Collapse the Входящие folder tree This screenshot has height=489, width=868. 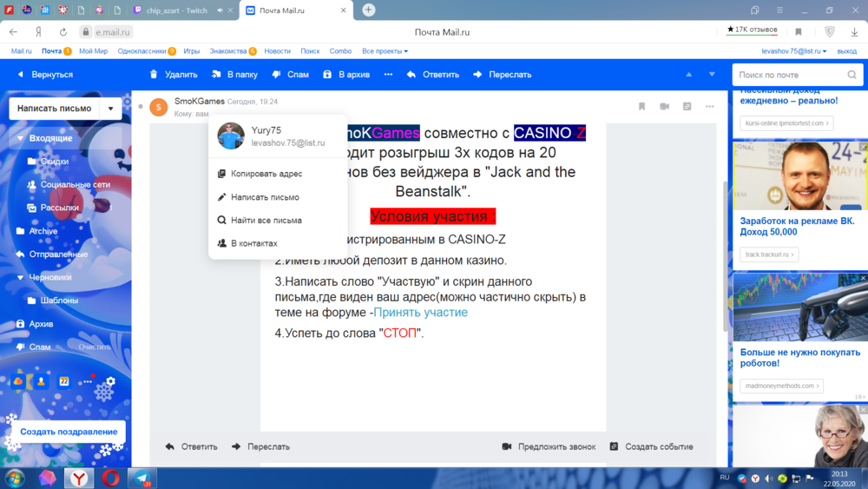point(20,138)
